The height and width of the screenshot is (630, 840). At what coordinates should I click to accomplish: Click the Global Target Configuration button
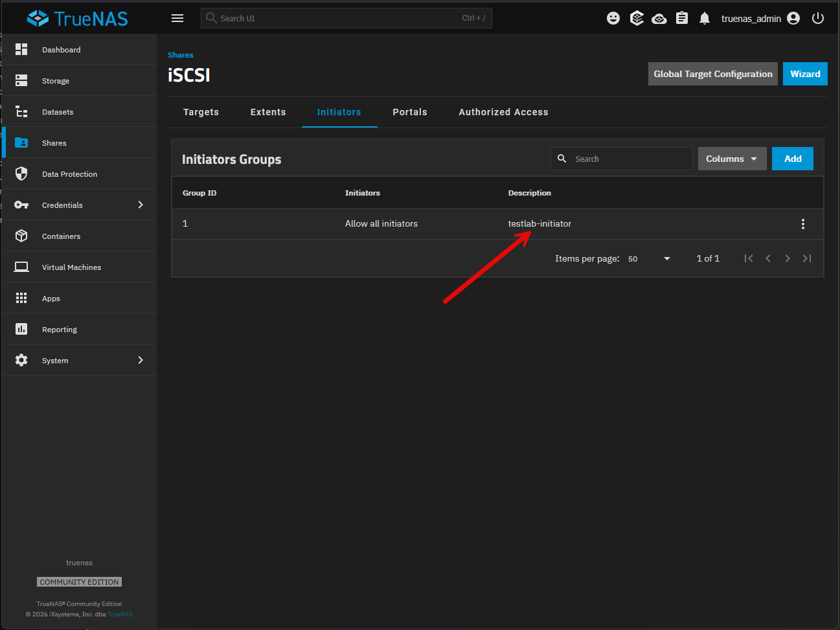712,74
